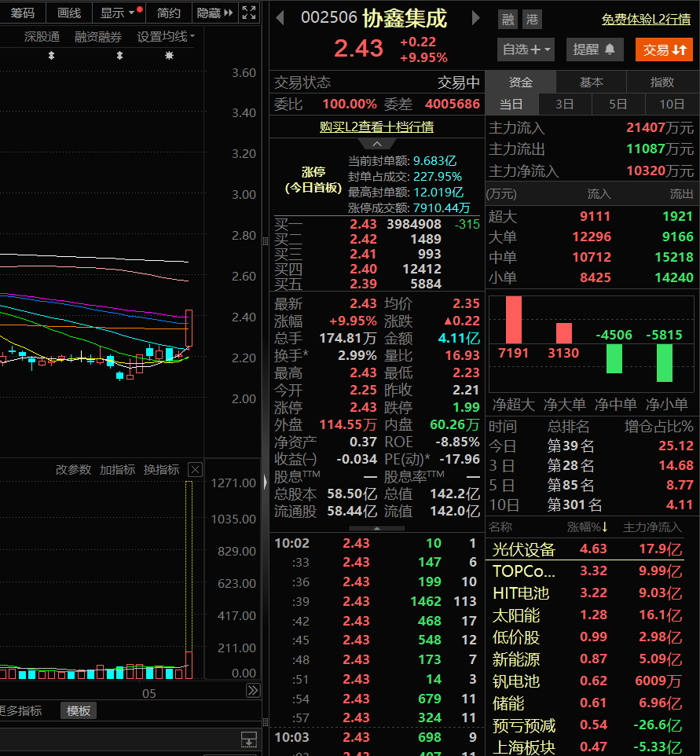Open the 显示 display dropdown
The height and width of the screenshot is (756, 700).
pos(118,13)
